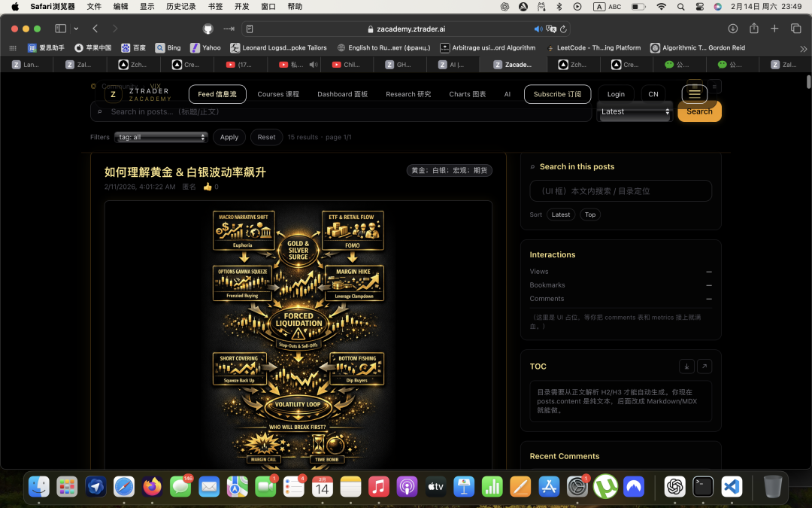812x508 pixels.
Task: Switch to the Chil... YouTube tab
Action: click(x=346, y=65)
